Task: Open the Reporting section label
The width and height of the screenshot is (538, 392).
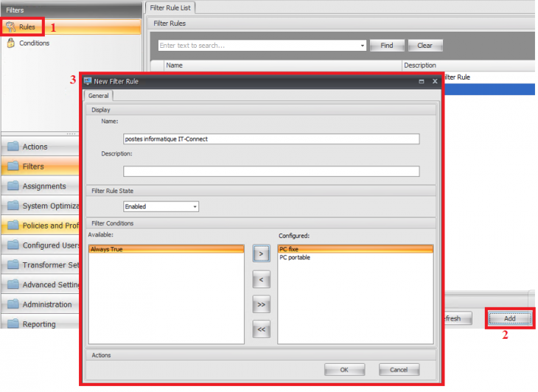Action: click(x=39, y=324)
